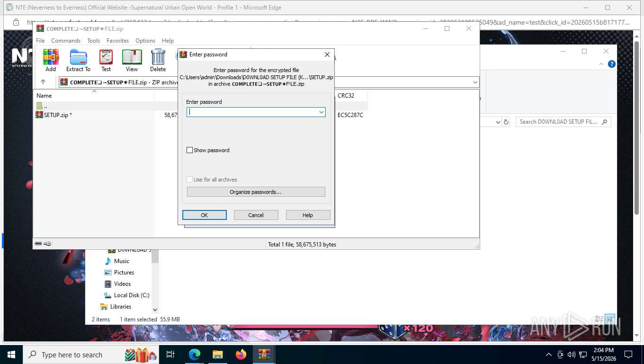The width and height of the screenshot is (644, 364).
Task: Open the Help menu in WinRAR
Action: [x=168, y=41]
